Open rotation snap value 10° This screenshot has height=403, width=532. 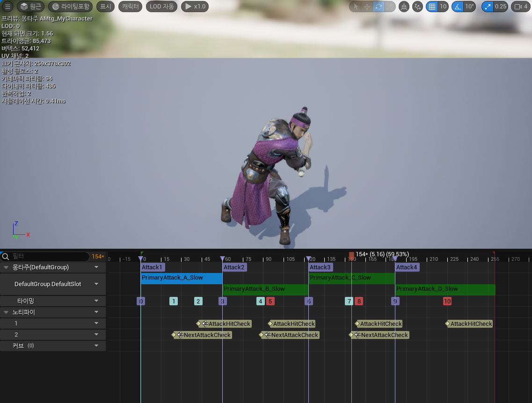click(x=470, y=7)
